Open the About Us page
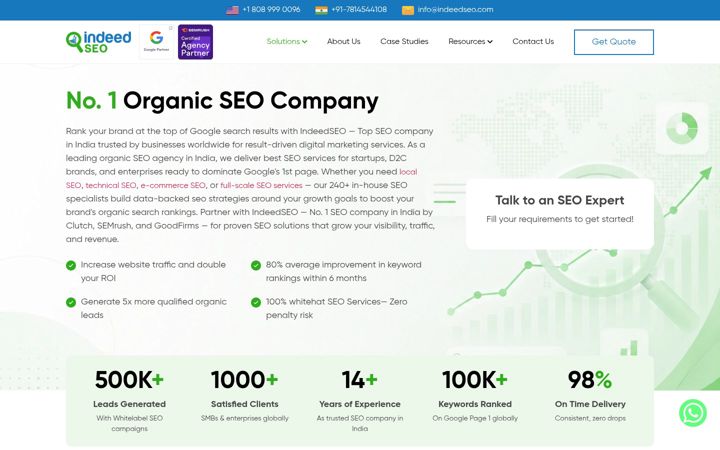The image size is (720, 450). coord(343,41)
